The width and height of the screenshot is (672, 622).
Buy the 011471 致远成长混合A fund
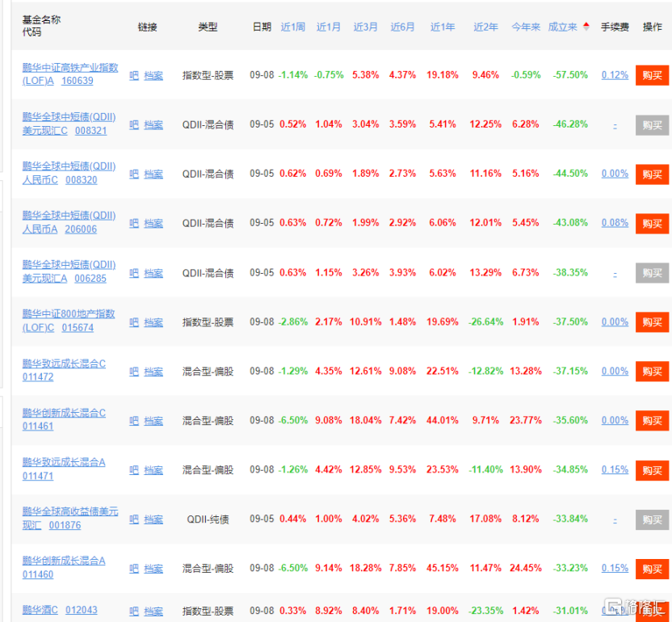pyautogui.click(x=652, y=471)
